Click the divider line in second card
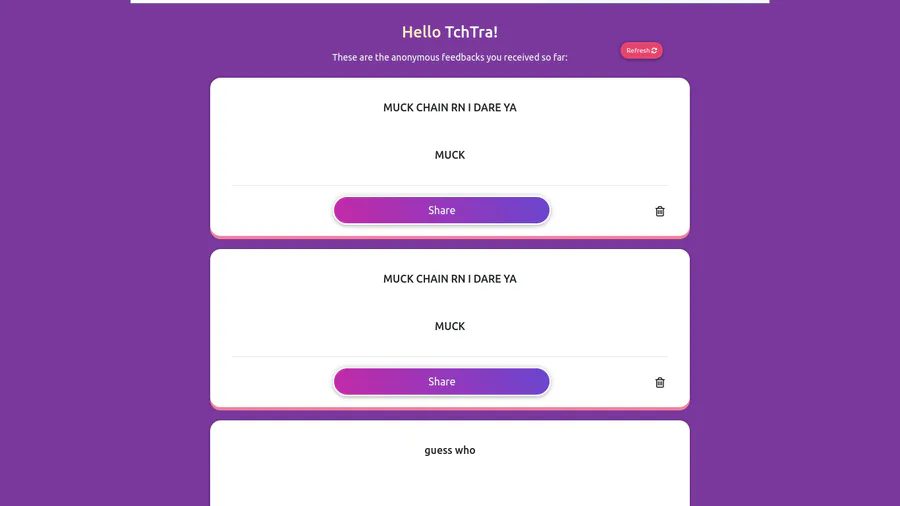Screen dimensions: 900x506 tap(449, 356)
